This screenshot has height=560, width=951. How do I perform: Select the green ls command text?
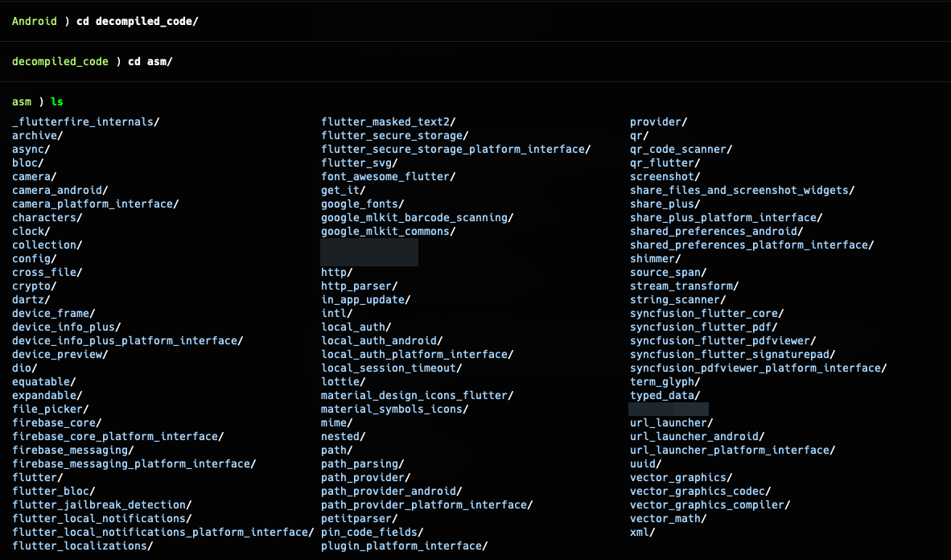[56, 101]
